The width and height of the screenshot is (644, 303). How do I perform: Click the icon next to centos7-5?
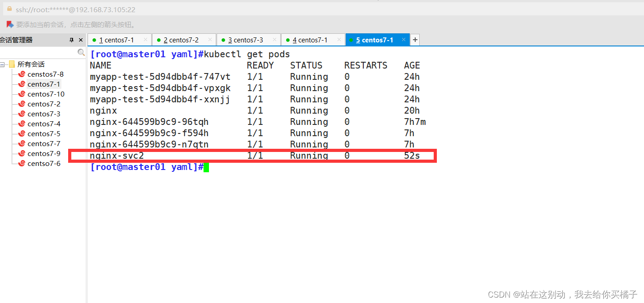click(22, 133)
